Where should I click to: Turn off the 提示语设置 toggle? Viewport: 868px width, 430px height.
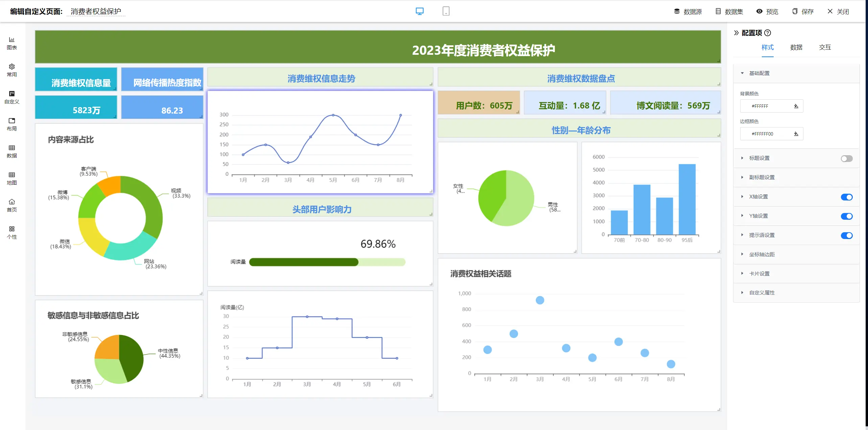(x=846, y=236)
